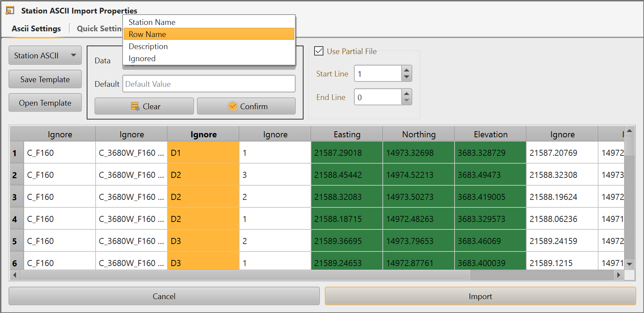The image size is (644, 313).
Task: Click the Clear button's eraser icon
Action: [x=135, y=106]
